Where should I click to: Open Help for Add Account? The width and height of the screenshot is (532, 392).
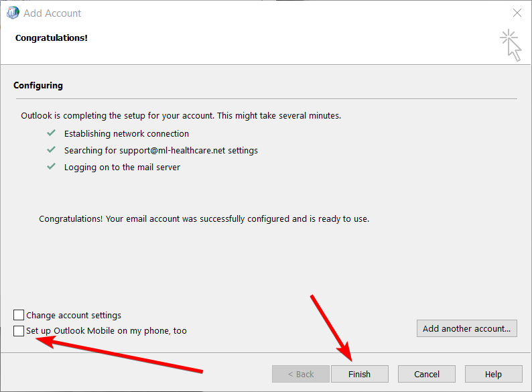click(493, 374)
